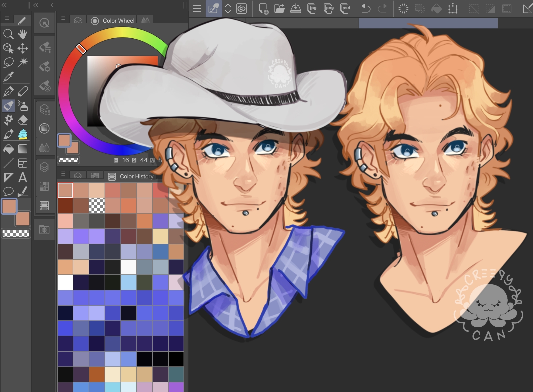Pick the pure white swatch in Color History
The height and width of the screenshot is (392, 533).
point(65,282)
